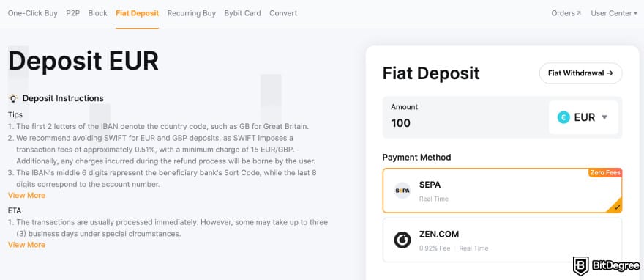The width and height of the screenshot is (644, 280).
Task: Click the SEPA logo icon
Action: pyautogui.click(x=402, y=191)
